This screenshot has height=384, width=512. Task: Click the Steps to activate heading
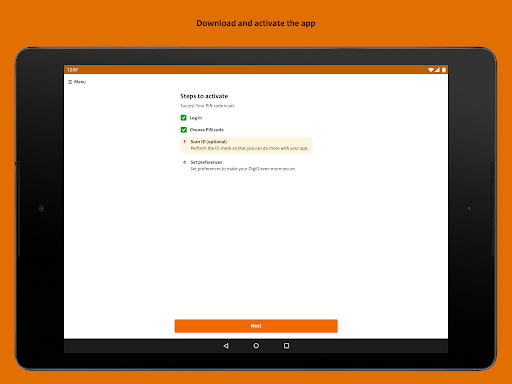tap(204, 96)
